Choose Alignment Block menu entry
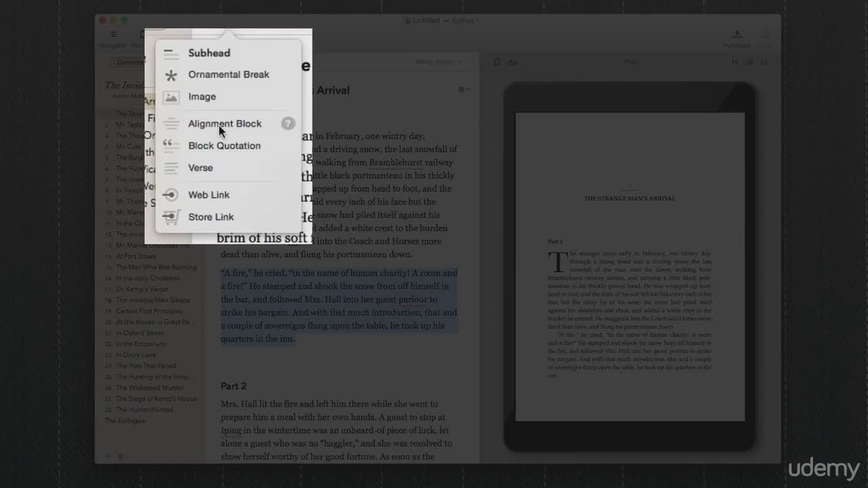The height and width of the screenshot is (488, 868). (x=224, y=123)
